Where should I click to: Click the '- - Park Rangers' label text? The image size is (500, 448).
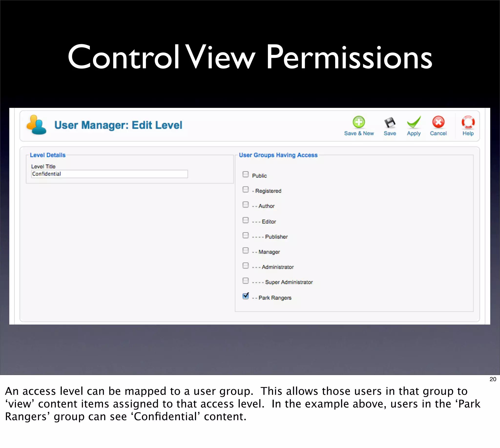(x=272, y=298)
